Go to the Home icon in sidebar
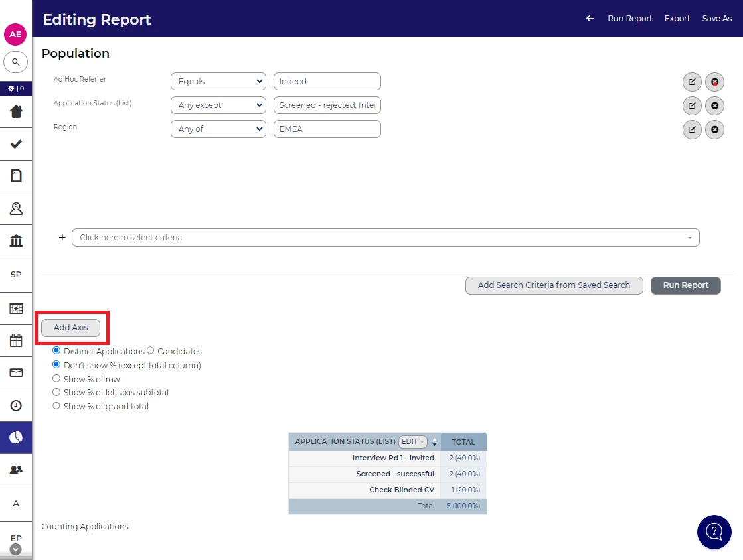 tap(16, 111)
